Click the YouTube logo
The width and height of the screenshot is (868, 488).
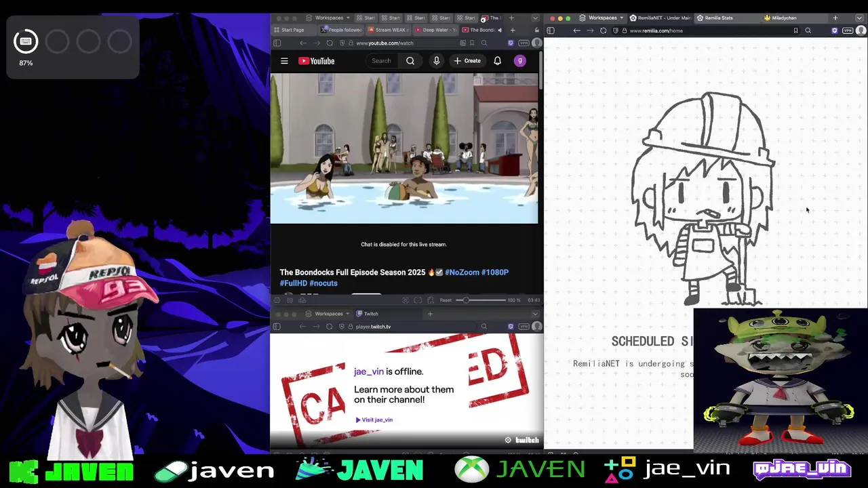317,61
